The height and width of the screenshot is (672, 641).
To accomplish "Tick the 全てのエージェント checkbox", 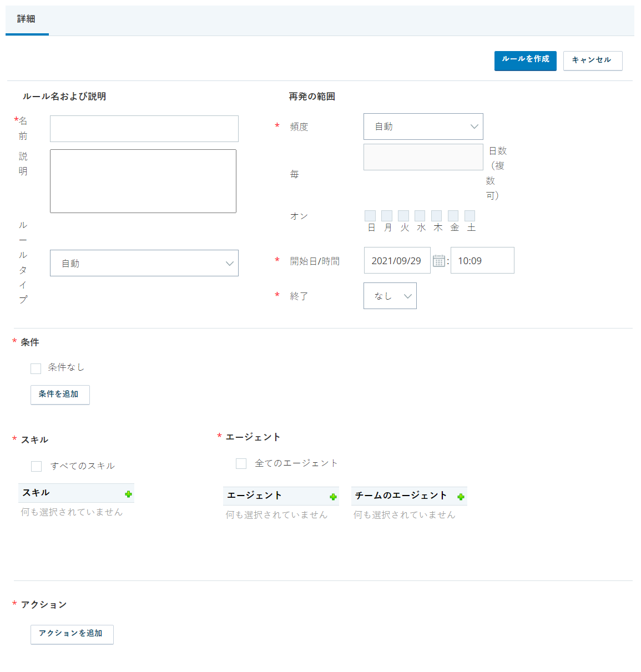I will (x=241, y=463).
